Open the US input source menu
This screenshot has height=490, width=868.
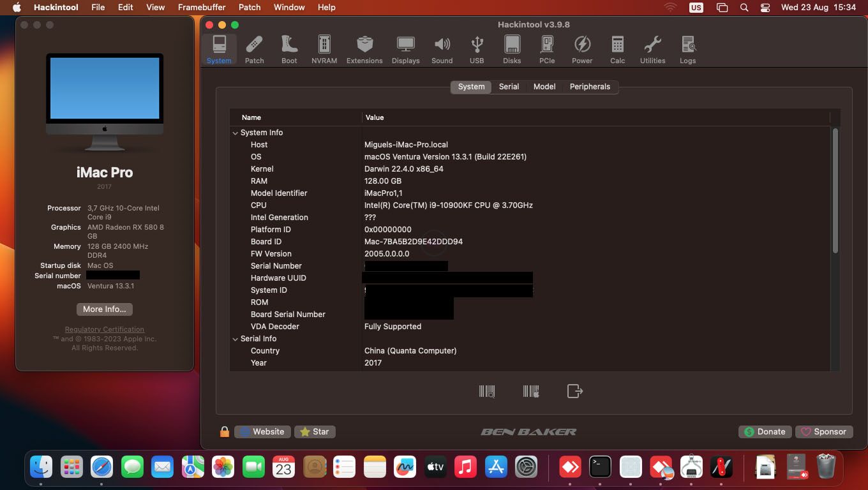[696, 8]
